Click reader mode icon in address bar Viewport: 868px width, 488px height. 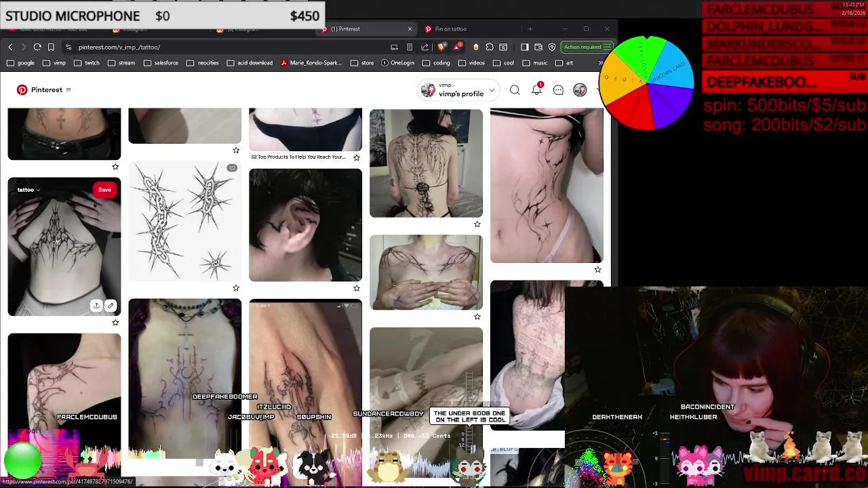pyautogui.click(x=409, y=47)
